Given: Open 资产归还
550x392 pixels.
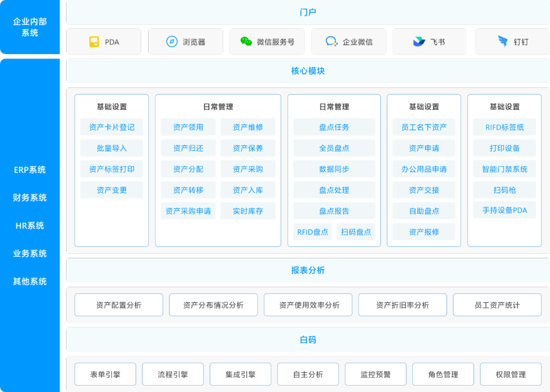Looking at the screenshot, I should tap(188, 148).
